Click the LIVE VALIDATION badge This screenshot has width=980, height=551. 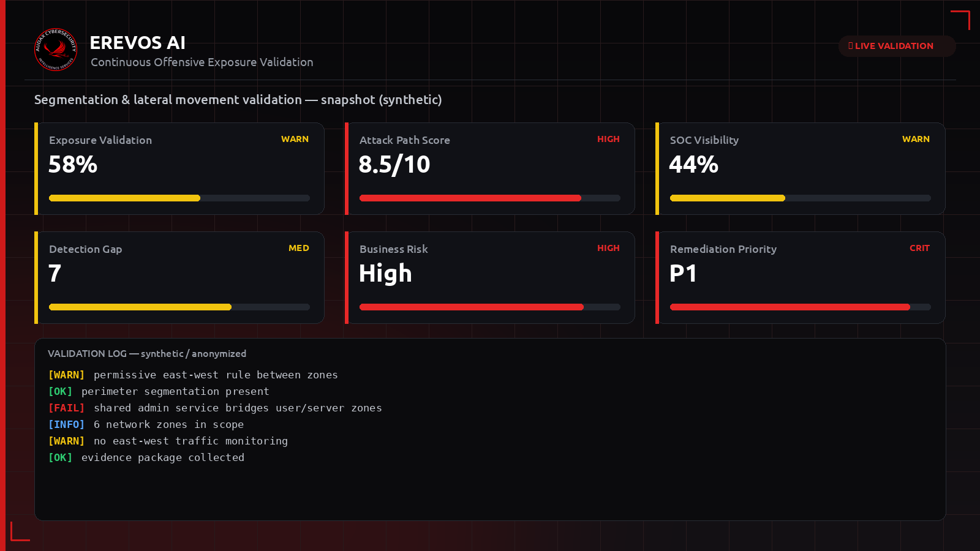click(x=897, y=46)
